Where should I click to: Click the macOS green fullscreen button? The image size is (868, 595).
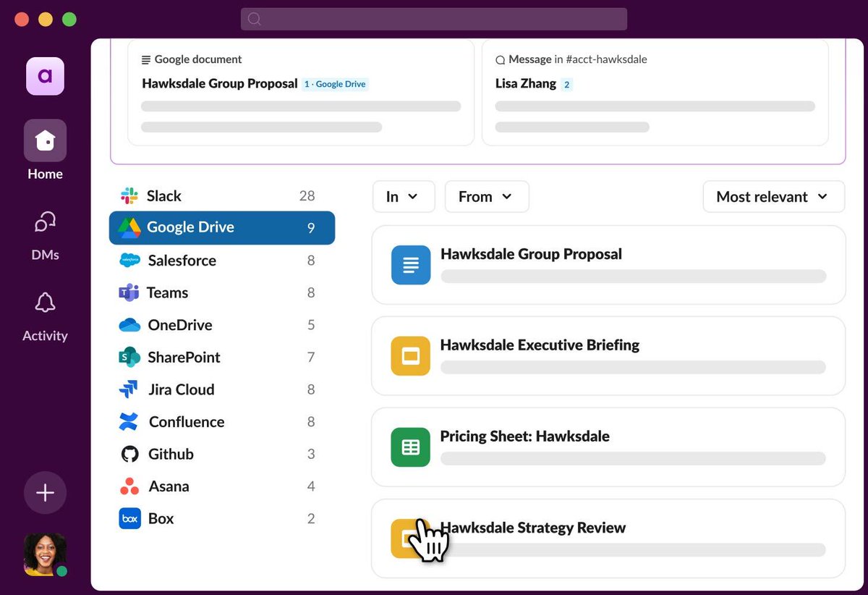pyautogui.click(x=69, y=20)
